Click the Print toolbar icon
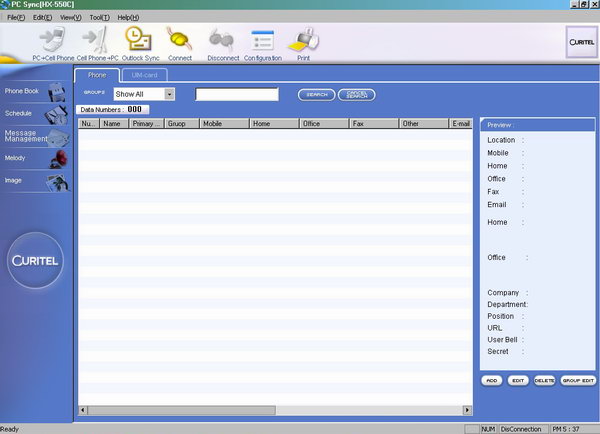 (303, 44)
